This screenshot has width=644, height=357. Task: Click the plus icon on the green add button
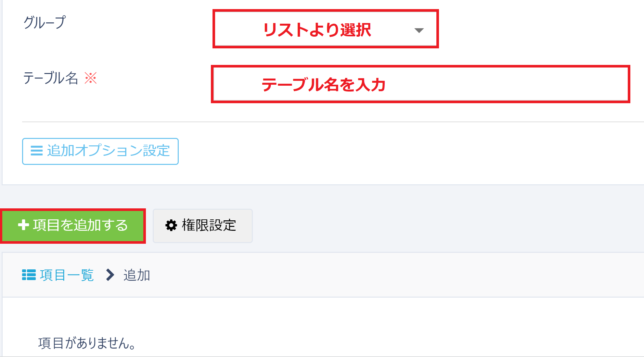23,225
